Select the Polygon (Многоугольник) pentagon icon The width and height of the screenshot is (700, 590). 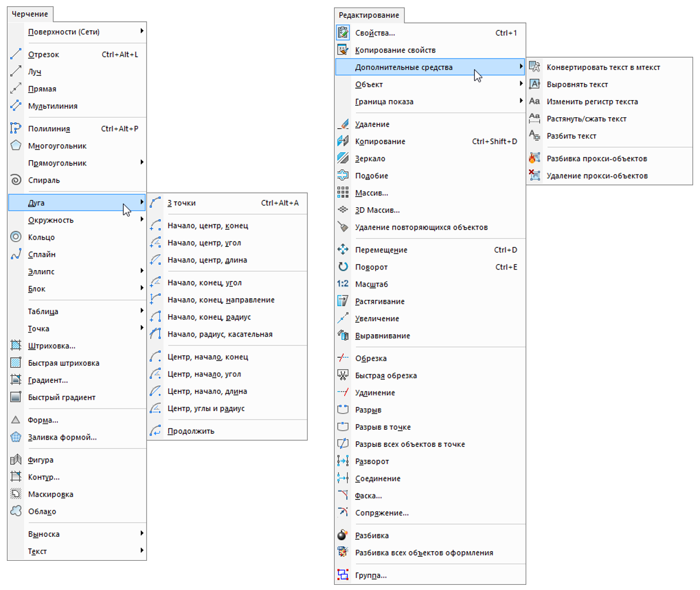16,146
